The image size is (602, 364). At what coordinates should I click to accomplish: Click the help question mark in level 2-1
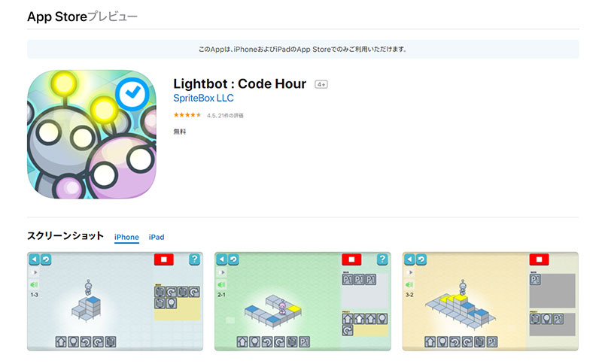[x=382, y=259]
